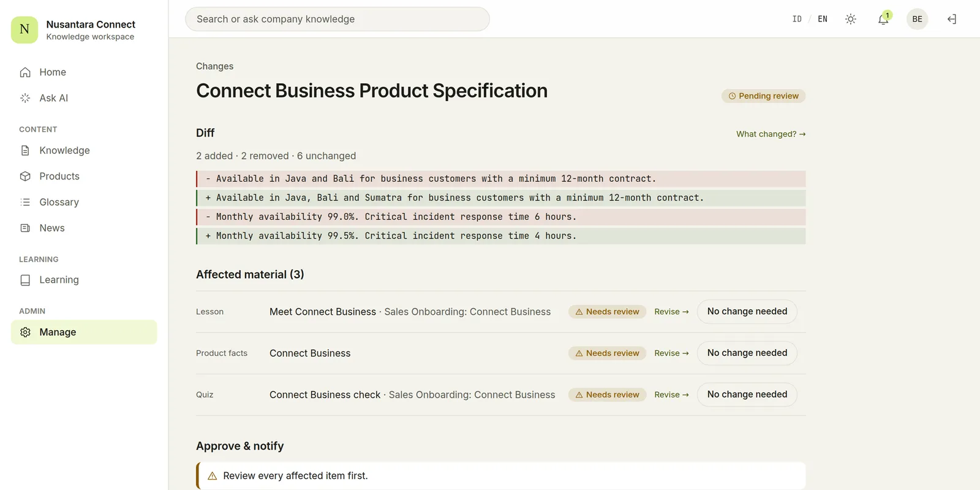980x490 pixels.
Task: Click Revise for Meet Connect Business lesson
Action: (x=671, y=312)
